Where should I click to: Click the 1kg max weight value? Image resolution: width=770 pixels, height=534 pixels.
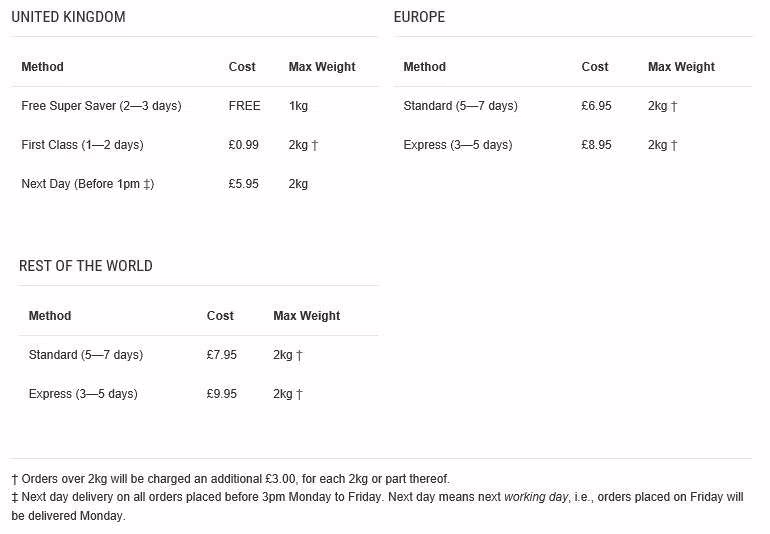click(x=298, y=106)
